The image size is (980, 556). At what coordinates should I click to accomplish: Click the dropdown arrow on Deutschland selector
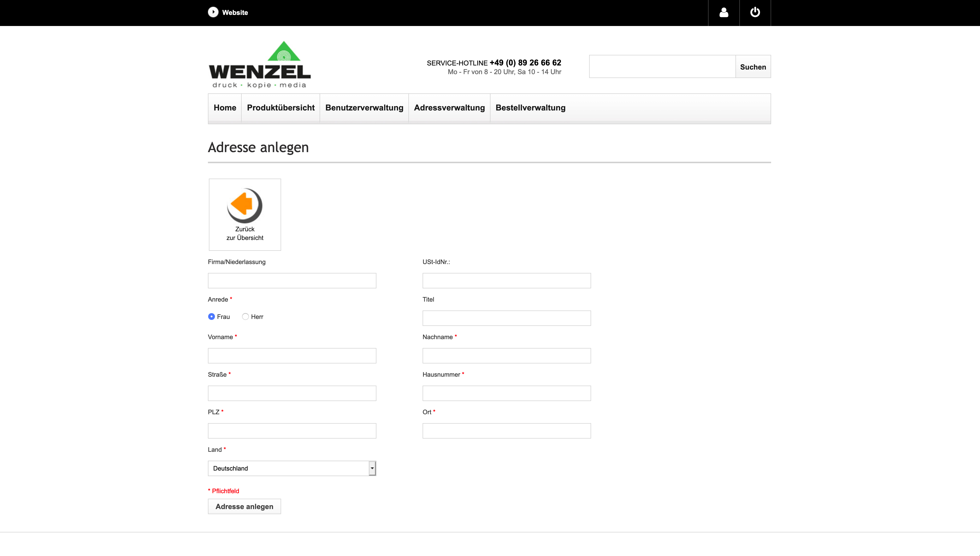coord(371,468)
